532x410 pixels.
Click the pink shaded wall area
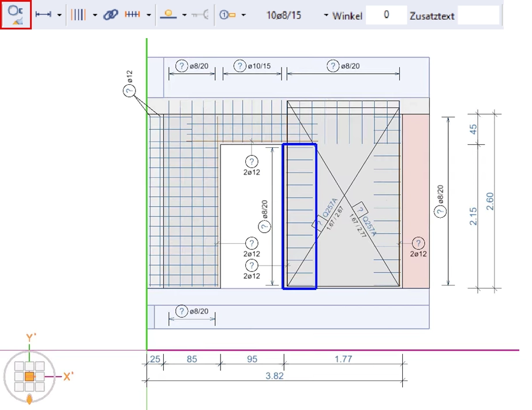click(x=415, y=173)
